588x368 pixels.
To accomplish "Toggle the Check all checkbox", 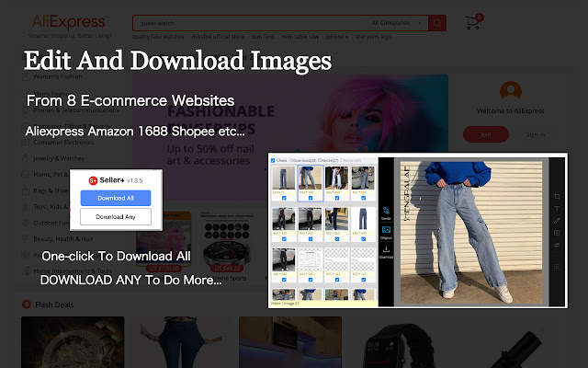I will (274, 160).
